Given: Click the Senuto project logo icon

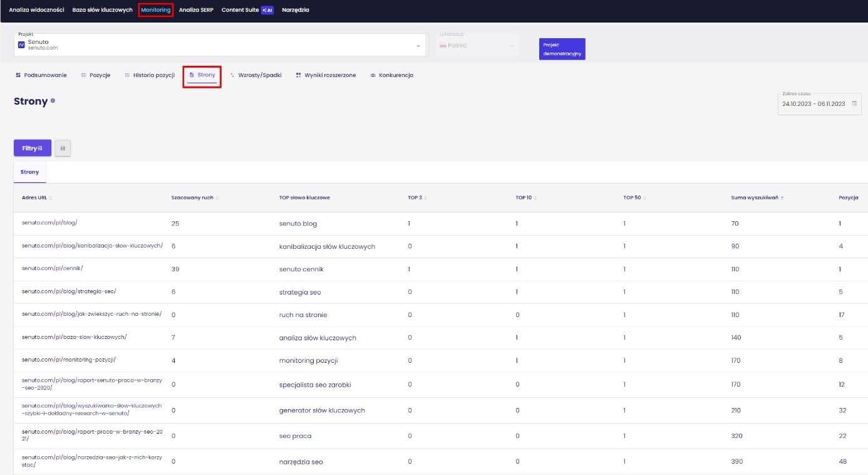Looking at the screenshot, I should 21,45.
